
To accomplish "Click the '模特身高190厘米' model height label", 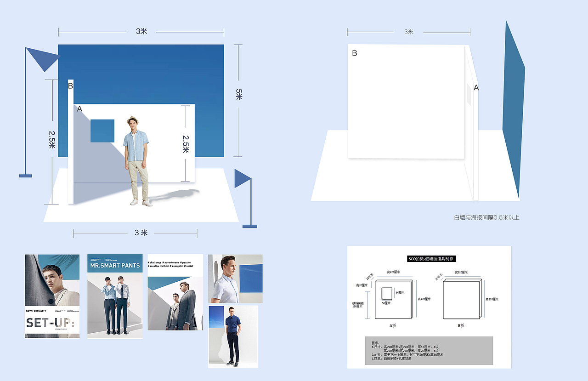I will point(358,305).
